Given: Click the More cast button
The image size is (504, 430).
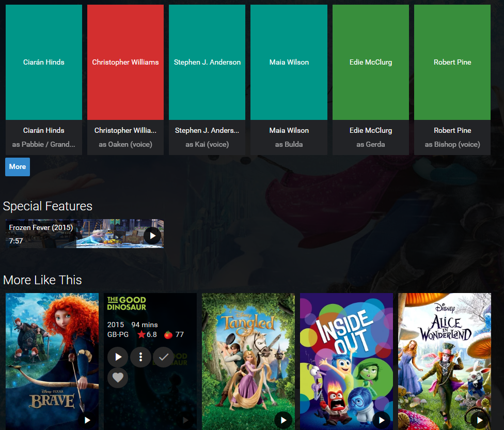Looking at the screenshot, I should point(18,167).
